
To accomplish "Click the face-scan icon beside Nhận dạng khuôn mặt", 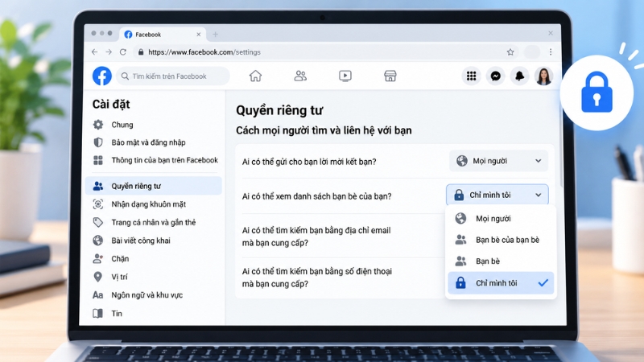I will [x=97, y=204].
